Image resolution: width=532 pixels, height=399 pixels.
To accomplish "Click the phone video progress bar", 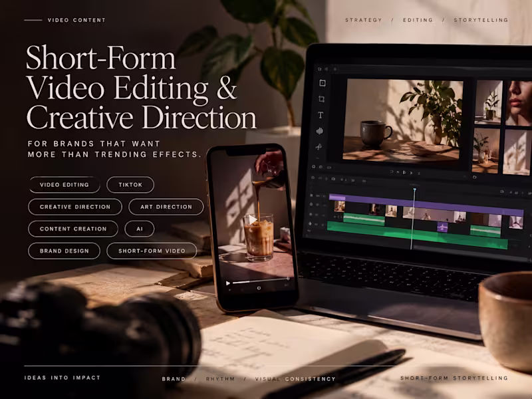I will 261,281.
